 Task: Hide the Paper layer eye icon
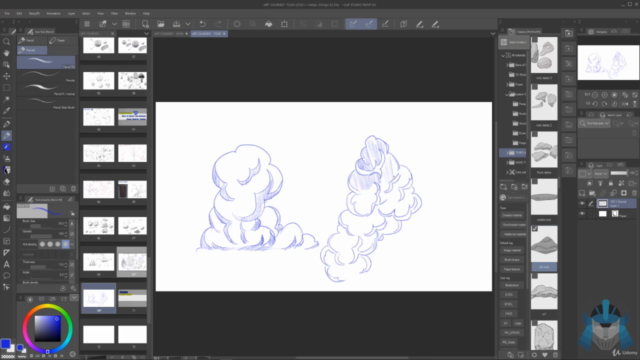pos(582,213)
